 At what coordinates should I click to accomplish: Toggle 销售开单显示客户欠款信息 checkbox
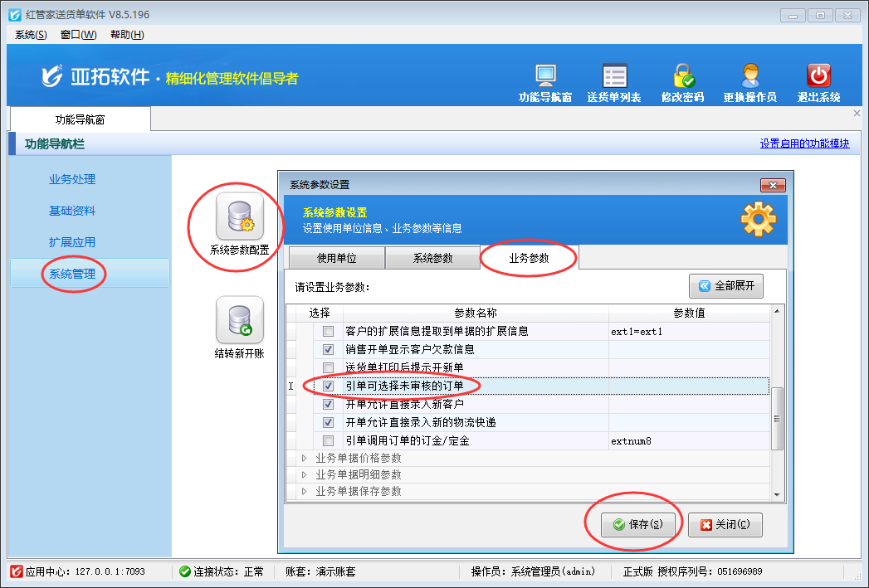(x=329, y=350)
